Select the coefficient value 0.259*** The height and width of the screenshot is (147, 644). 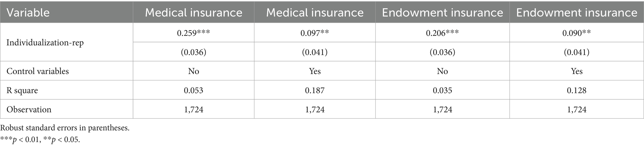[x=193, y=33]
